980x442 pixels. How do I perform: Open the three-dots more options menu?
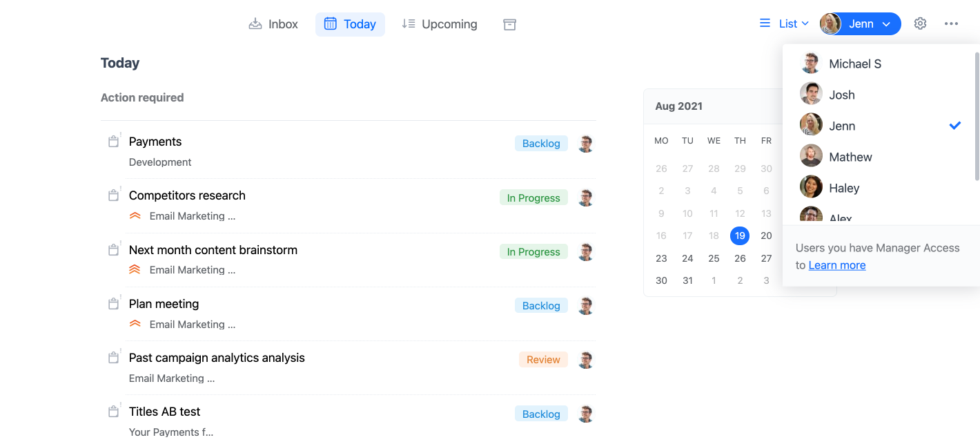tap(951, 23)
